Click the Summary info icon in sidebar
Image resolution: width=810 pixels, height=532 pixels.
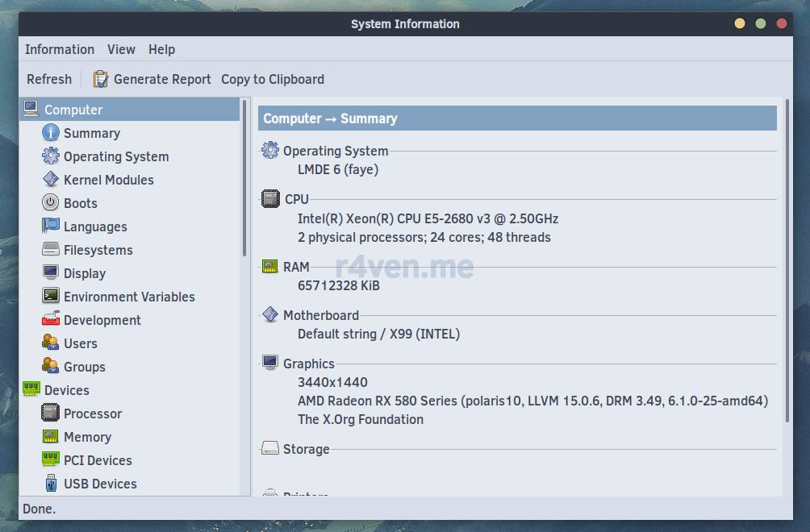51,133
